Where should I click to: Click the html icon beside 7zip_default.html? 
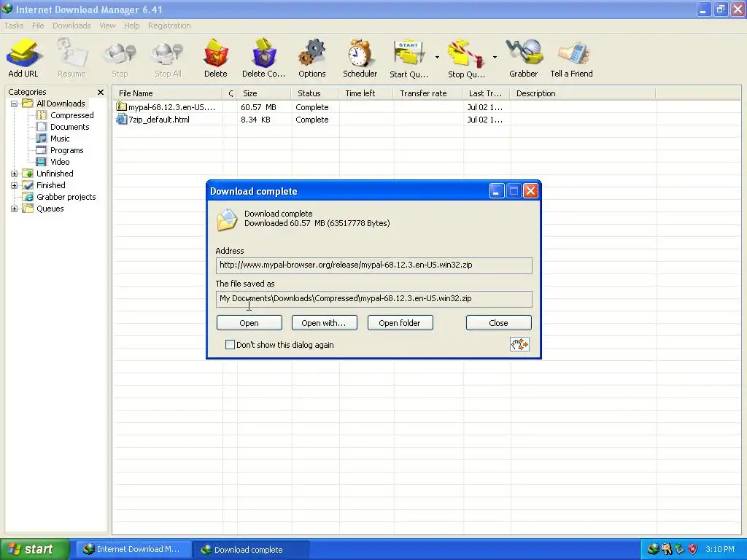click(122, 120)
